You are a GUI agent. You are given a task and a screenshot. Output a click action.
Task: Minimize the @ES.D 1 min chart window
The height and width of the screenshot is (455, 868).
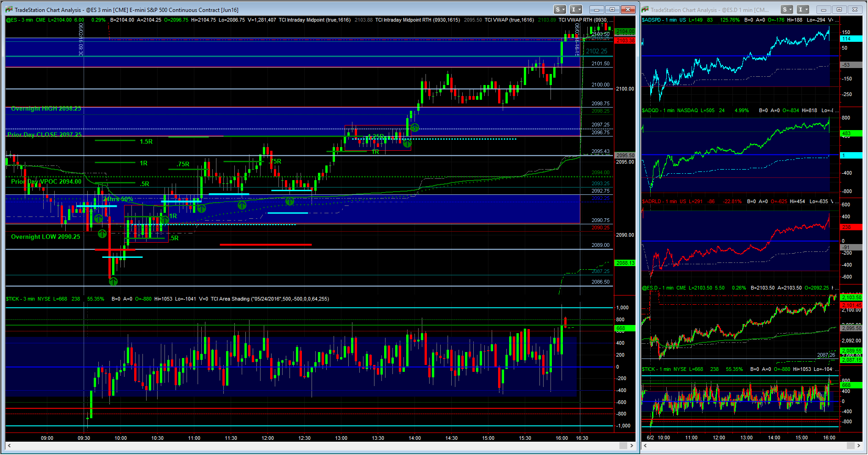click(824, 10)
